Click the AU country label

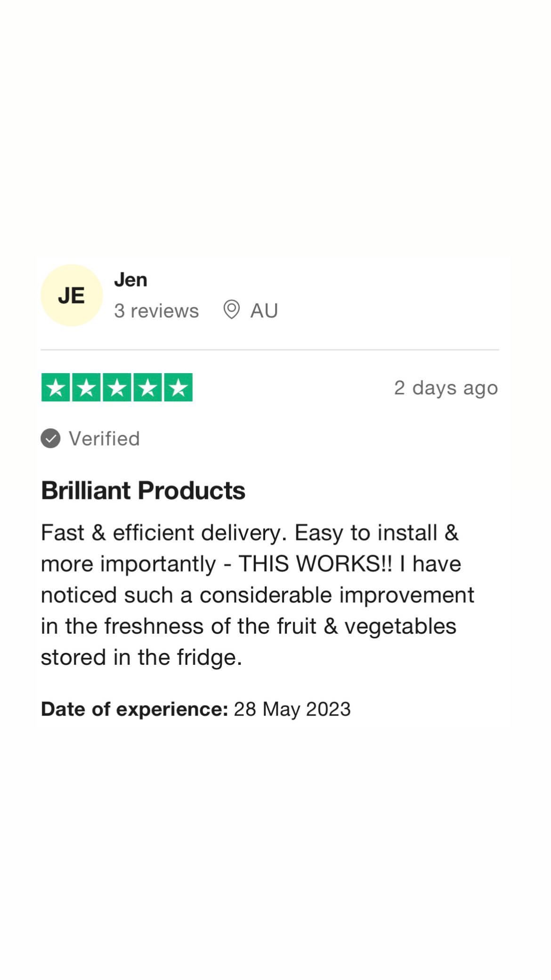pyautogui.click(x=264, y=311)
